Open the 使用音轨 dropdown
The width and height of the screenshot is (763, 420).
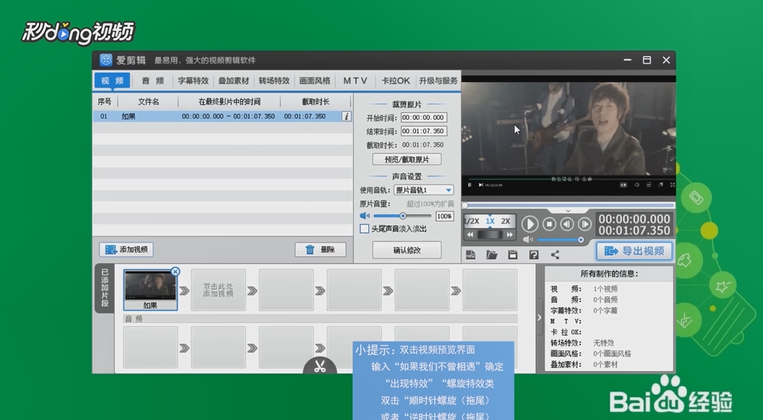point(424,190)
